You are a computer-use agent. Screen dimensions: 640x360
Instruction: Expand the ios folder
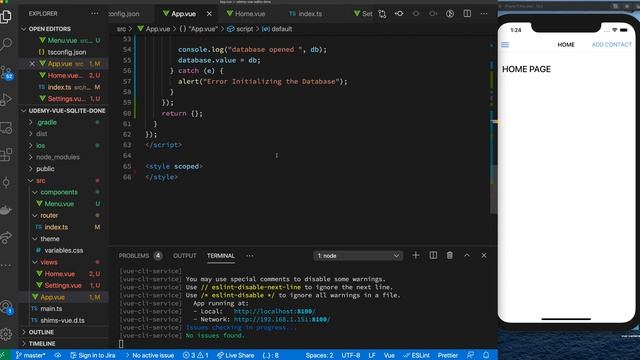[40, 146]
